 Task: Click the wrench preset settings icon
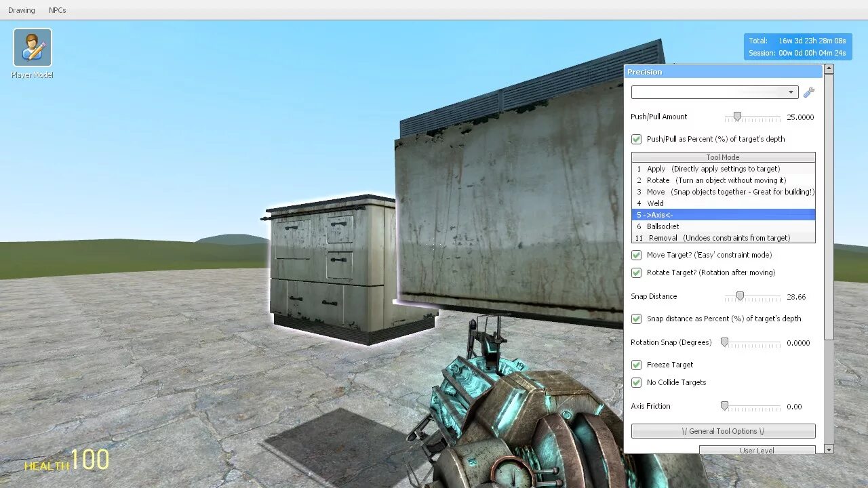pyautogui.click(x=808, y=92)
